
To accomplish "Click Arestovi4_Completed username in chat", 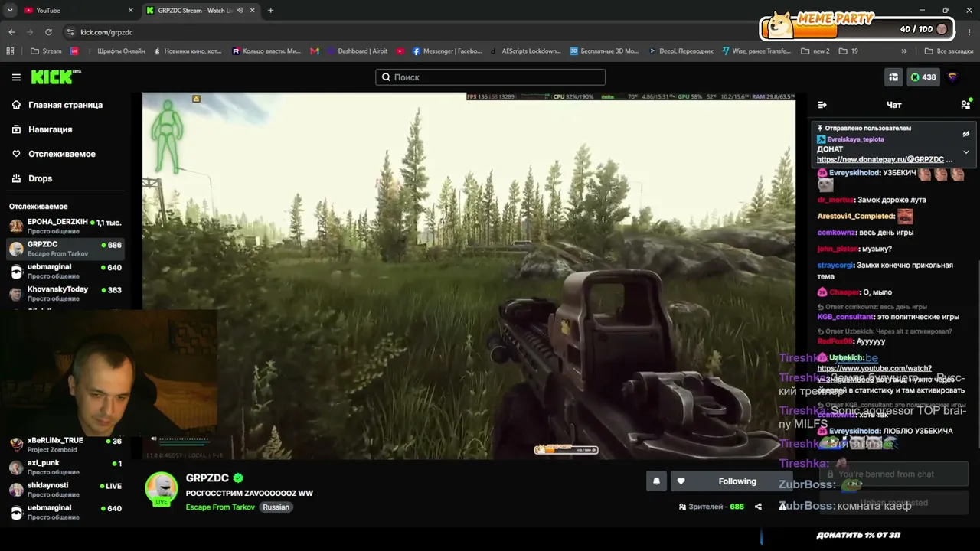I will [x=856, y=217].
